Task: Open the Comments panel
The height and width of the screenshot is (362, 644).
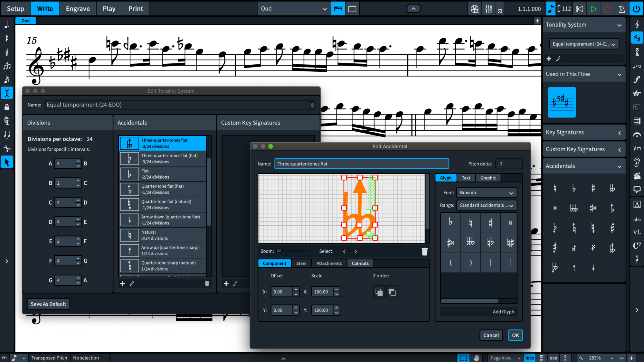Action: point(637,190)
